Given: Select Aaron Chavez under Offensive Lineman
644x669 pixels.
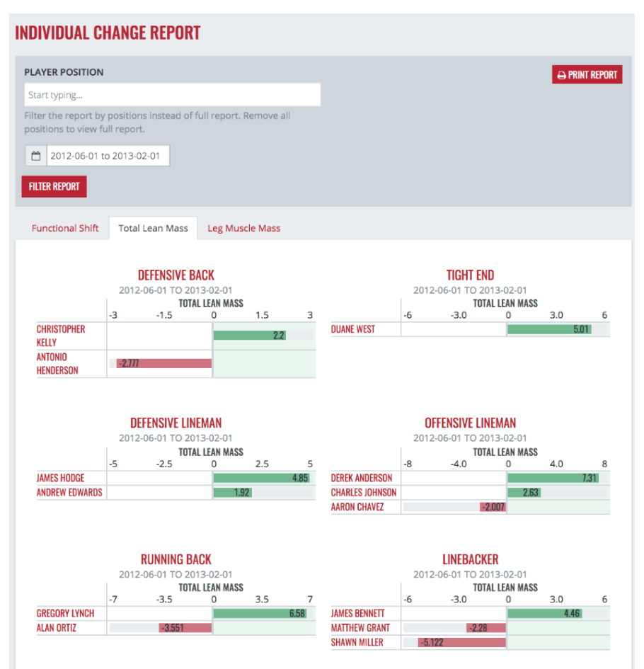Looking at the screenshot, I should pyautogui.click(x=357, y=507).
